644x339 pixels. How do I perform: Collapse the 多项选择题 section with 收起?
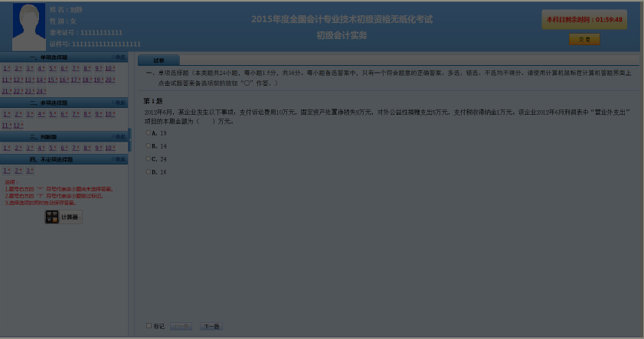point(119,103)
